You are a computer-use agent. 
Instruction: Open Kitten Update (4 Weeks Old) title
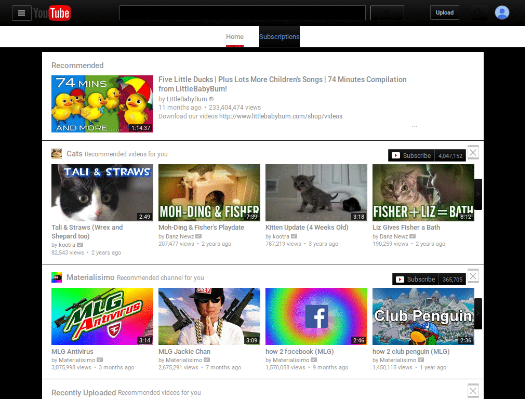click(x=307, y=228)
